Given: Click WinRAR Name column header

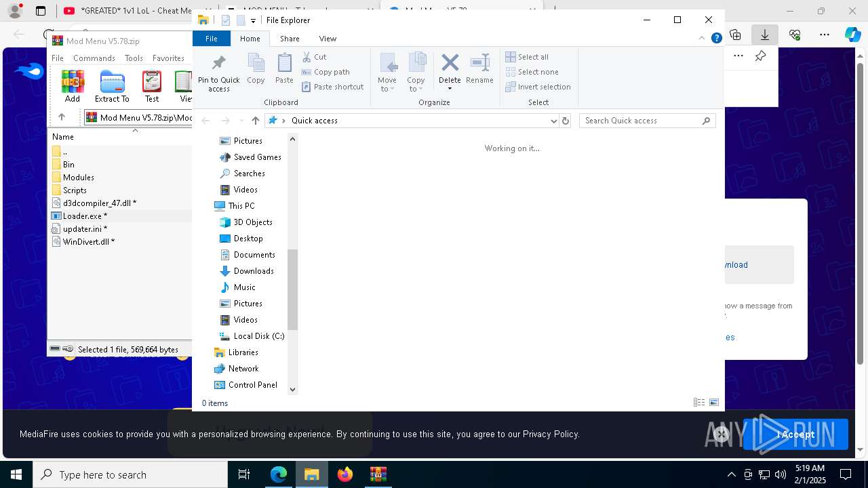Looking at the screenshot, I should click(63, 137).
